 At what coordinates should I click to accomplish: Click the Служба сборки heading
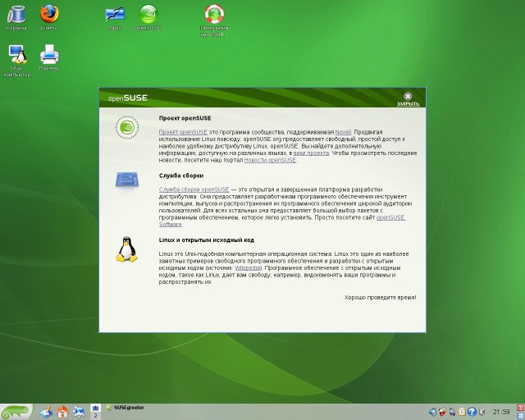coord(181,176)
